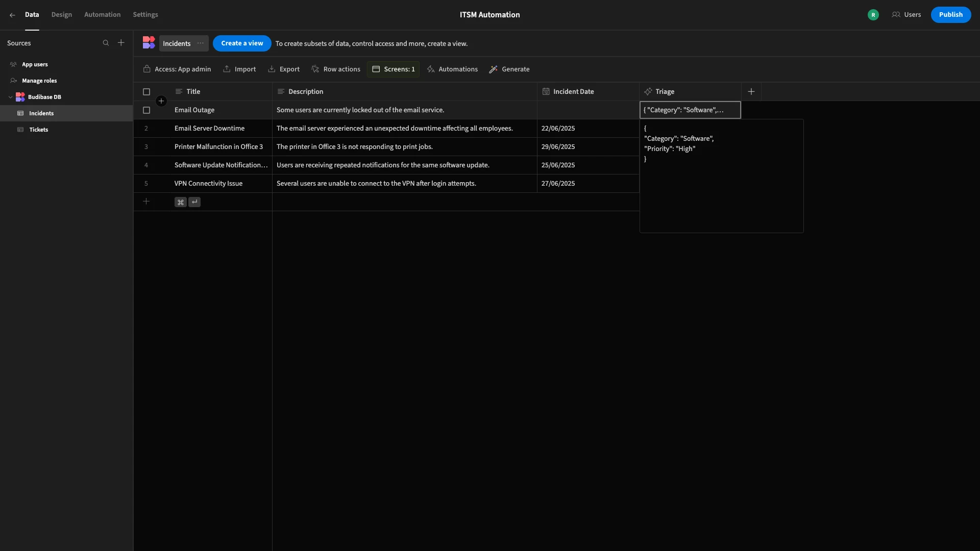Select Incidents table in sidebar

coord(66,113)
